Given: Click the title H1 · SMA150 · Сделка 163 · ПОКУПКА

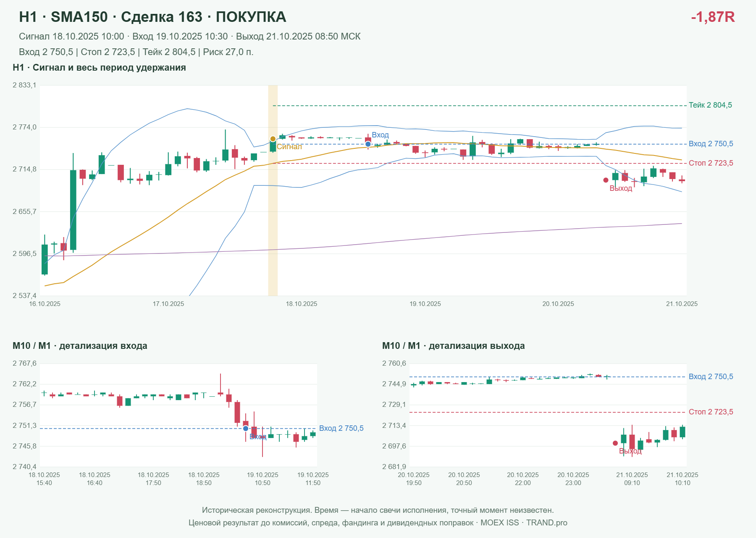Looking at the screenshot, I should tap(152, 17).
